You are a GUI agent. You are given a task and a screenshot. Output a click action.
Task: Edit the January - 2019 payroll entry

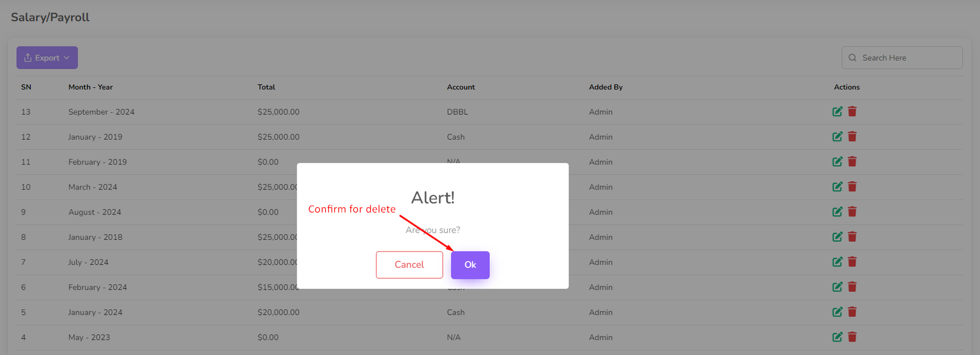click(837, 137)
